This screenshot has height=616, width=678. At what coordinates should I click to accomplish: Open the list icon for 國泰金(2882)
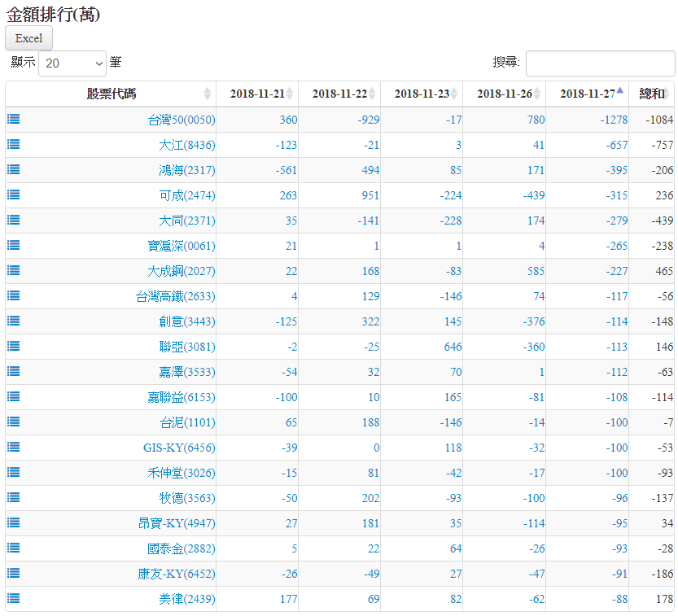tap(14, 548)
